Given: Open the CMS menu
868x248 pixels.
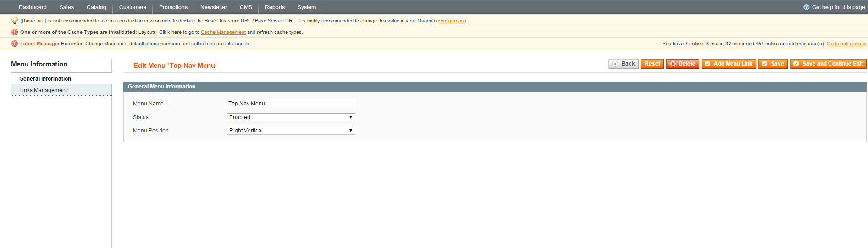Looking at the screenshot, I should (246, 7).
